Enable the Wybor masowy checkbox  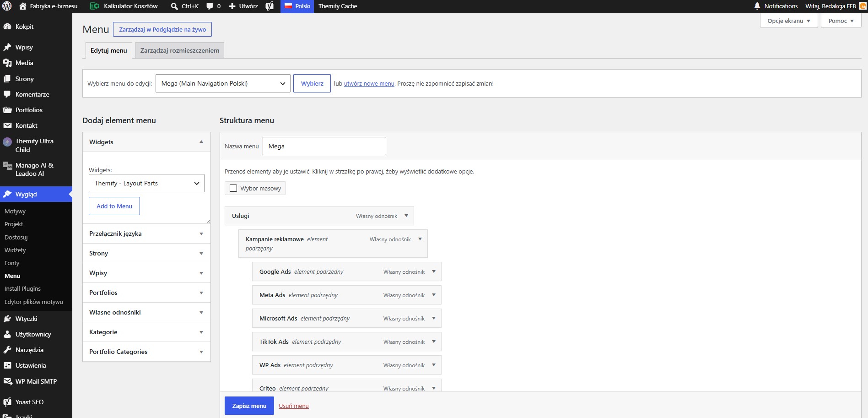point(233,188)
